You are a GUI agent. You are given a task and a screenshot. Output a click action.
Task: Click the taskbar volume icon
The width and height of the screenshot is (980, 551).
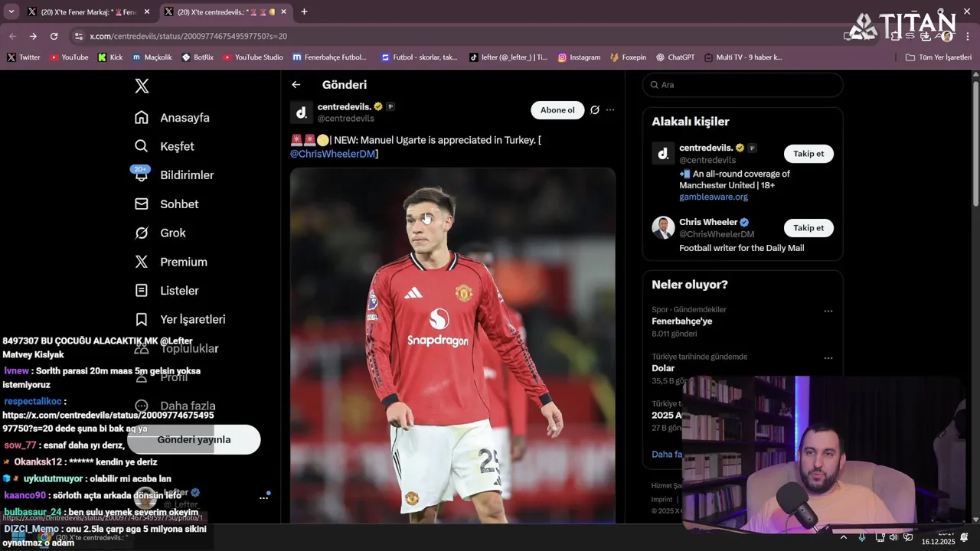coord(893,537)
